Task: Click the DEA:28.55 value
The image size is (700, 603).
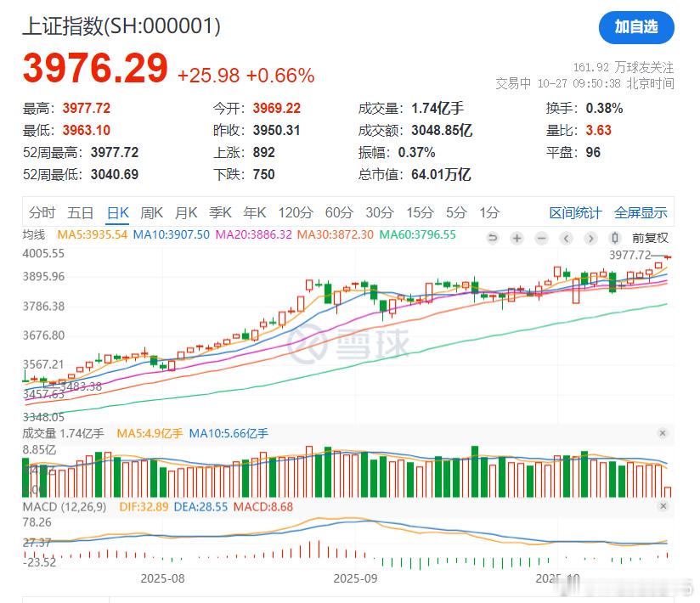Action: [x=200, y=507]
